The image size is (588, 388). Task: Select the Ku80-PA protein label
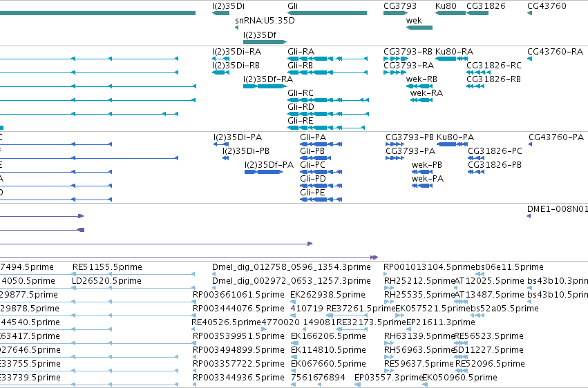pos(455,137)
